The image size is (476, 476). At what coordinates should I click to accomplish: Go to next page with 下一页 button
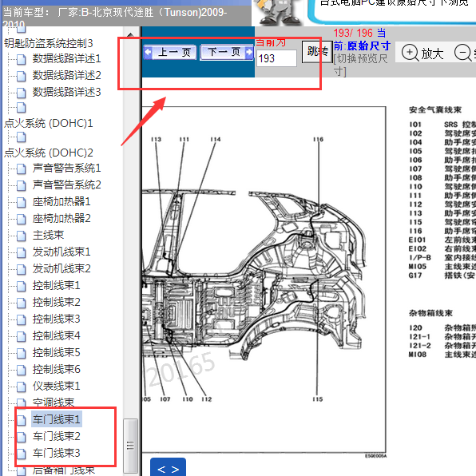[x=227, y=52]
